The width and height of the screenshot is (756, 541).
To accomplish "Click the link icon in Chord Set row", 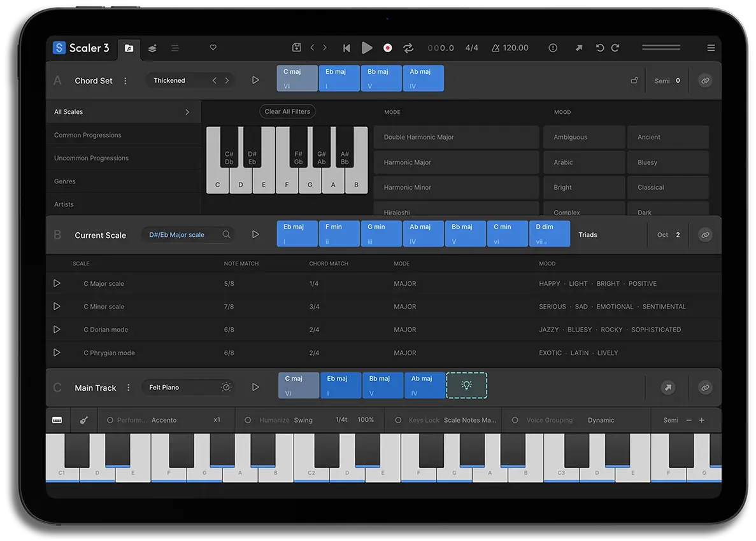I will coord(704,81).
